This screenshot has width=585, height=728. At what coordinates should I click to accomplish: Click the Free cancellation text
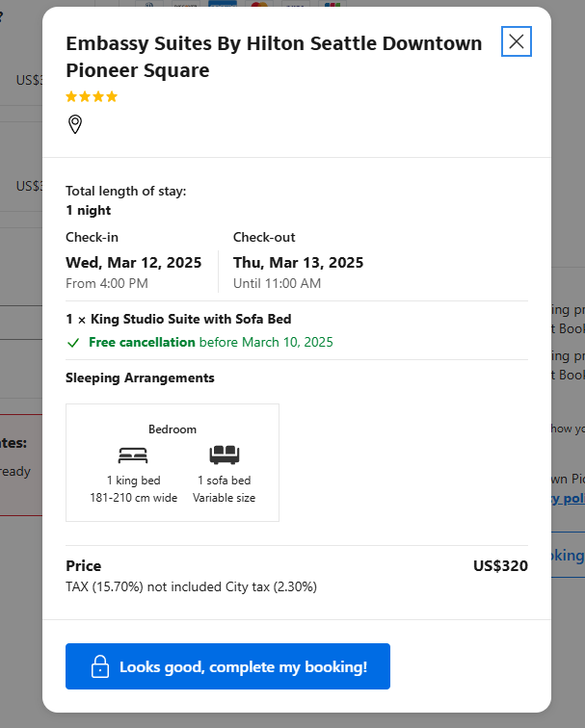point(142,343)
